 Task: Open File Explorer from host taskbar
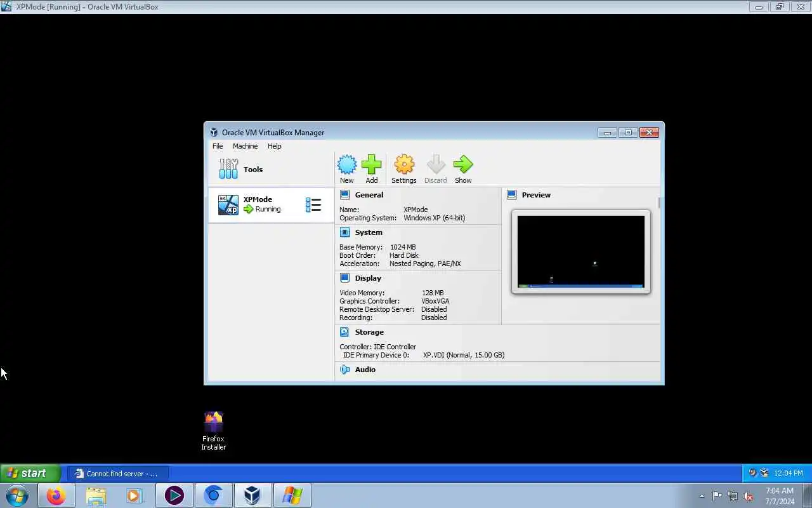[x=96, y=495]
